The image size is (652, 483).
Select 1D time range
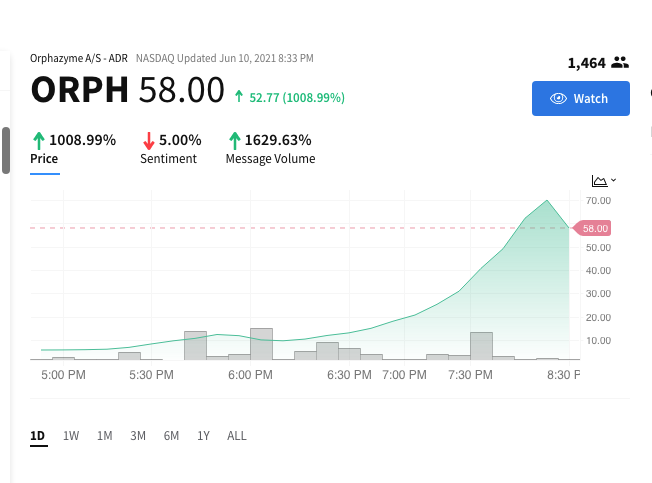point(39,436)
